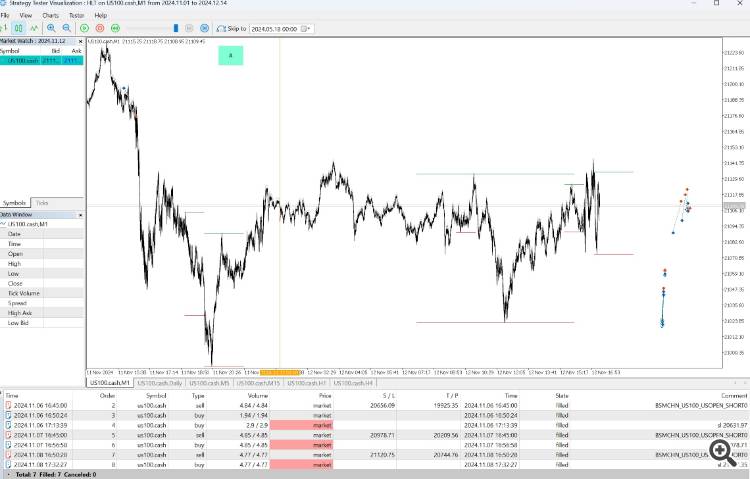
Task: Open the View menu
Action: click(26, 15)
